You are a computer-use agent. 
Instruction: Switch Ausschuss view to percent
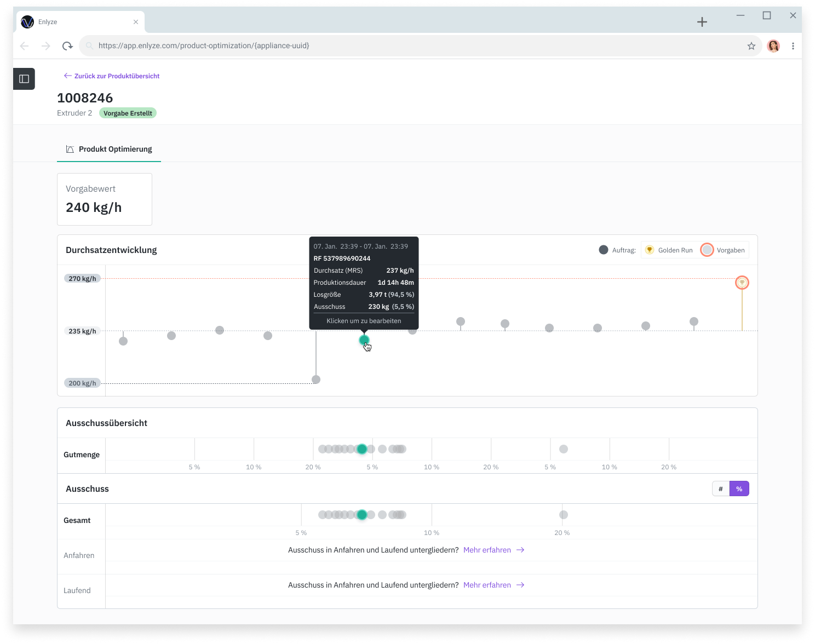click(x=739, y=489)
